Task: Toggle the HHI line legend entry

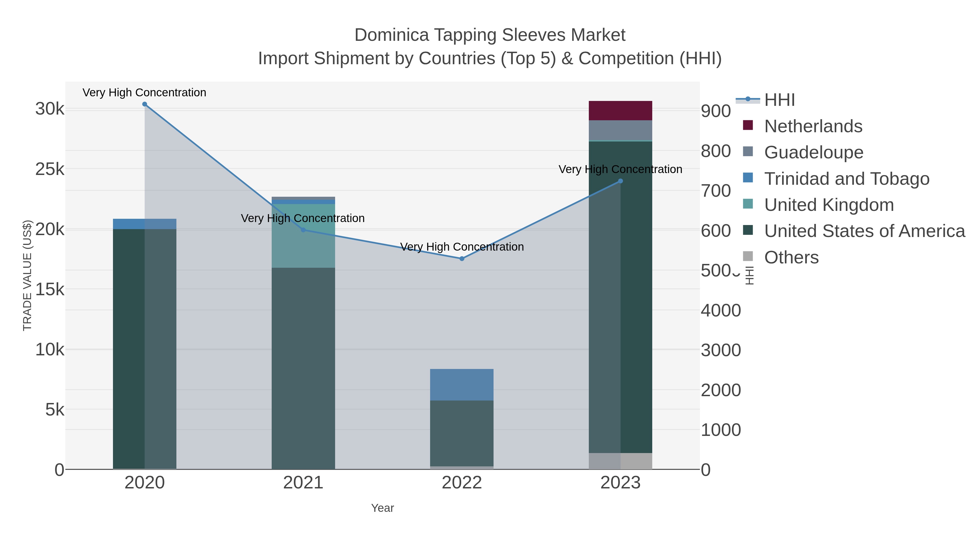Action: [765, 100]
